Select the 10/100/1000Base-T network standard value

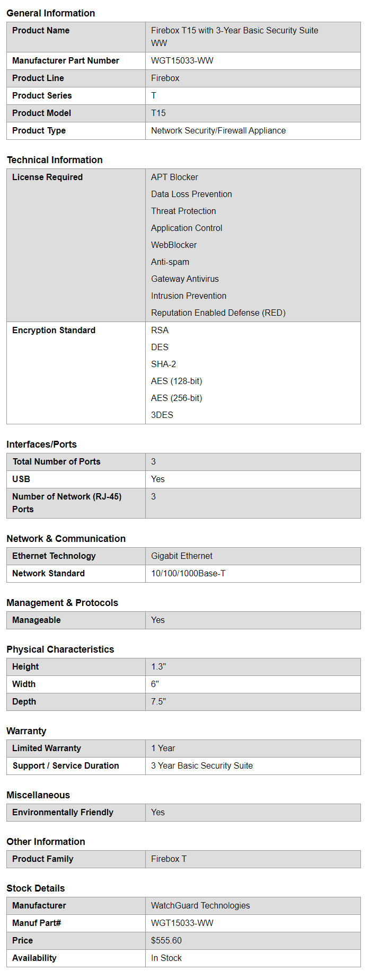pos(188,574)
